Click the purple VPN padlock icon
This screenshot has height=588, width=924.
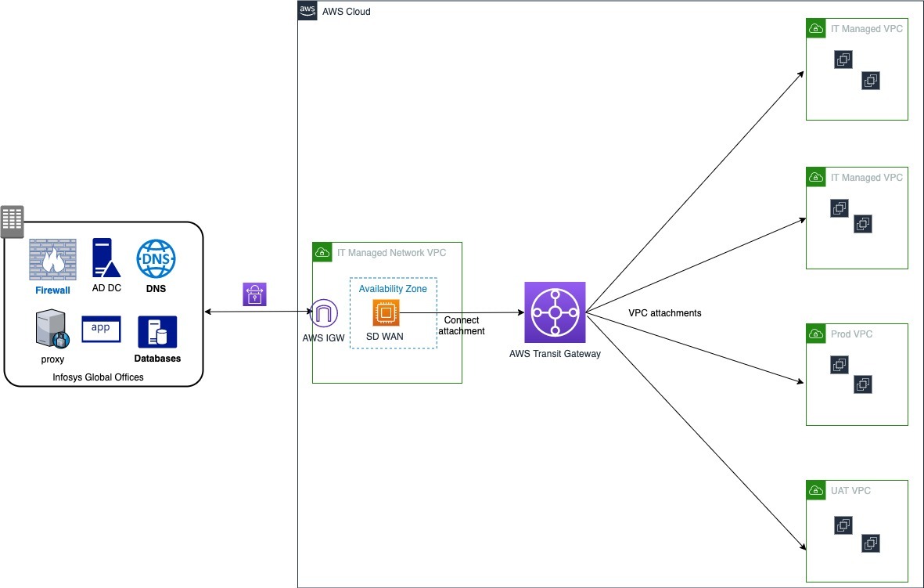tap(254, 294)
